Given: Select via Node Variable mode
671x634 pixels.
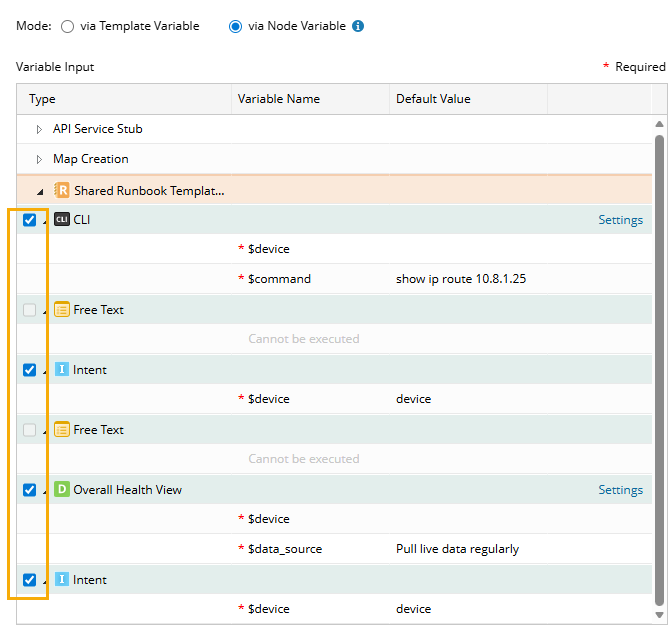Looking at the screenshot, I should pyautogui.click(x=235, y=27).
